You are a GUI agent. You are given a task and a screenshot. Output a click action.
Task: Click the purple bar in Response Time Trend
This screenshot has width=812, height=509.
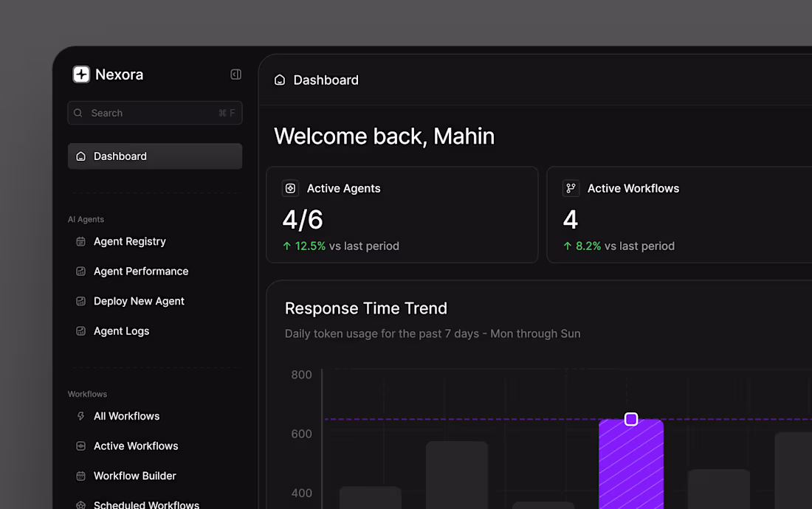pyautogui.click(x=631, y=465)
